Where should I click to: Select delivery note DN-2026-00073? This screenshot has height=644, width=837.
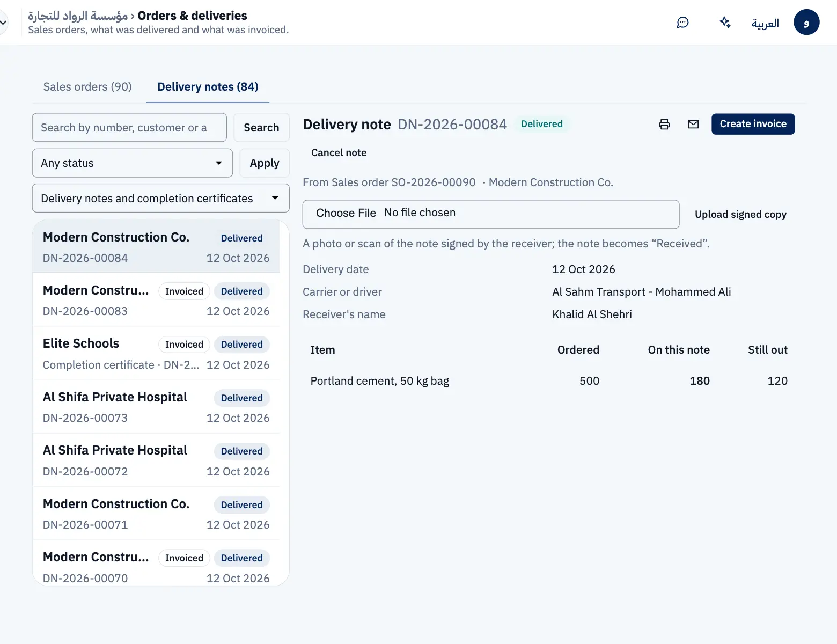click(x=156, y=407)
